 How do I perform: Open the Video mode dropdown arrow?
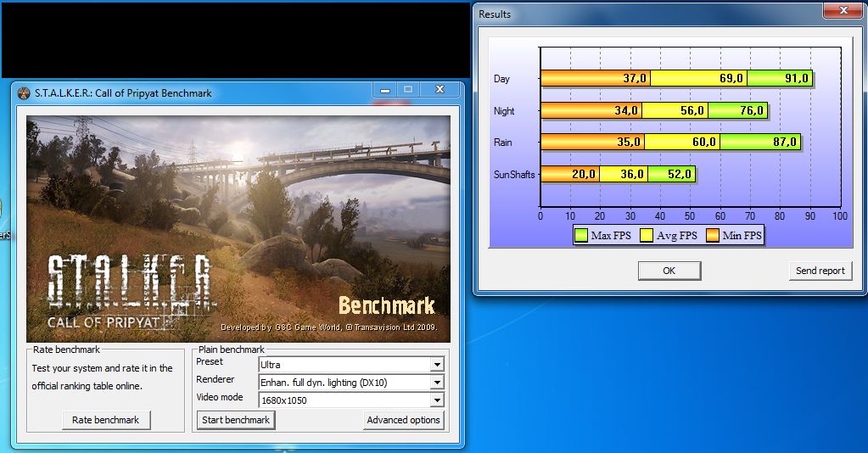pos(437,400)
